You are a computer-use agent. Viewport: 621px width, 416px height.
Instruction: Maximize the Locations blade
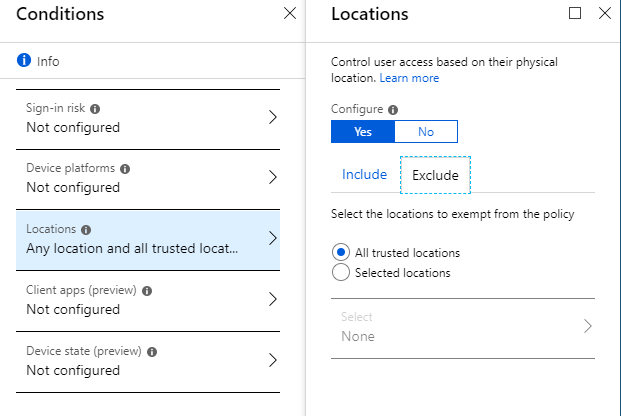[575, 13]
